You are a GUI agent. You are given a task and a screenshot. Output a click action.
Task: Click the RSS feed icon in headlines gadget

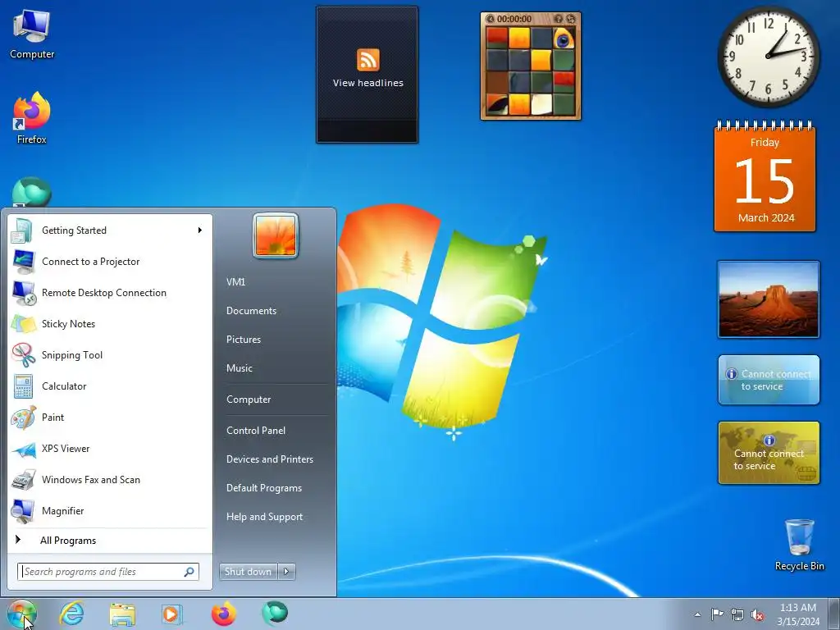click(368, 59)
